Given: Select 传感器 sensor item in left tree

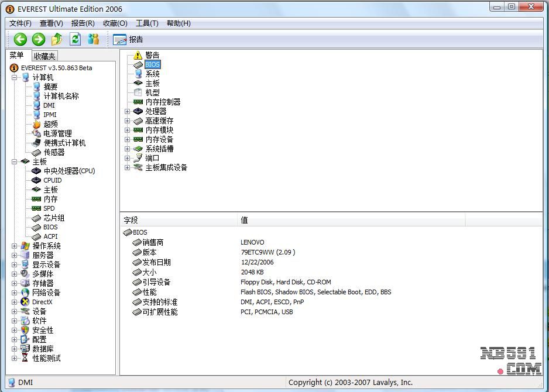Looking at the screenshot, I should [54, 152].
